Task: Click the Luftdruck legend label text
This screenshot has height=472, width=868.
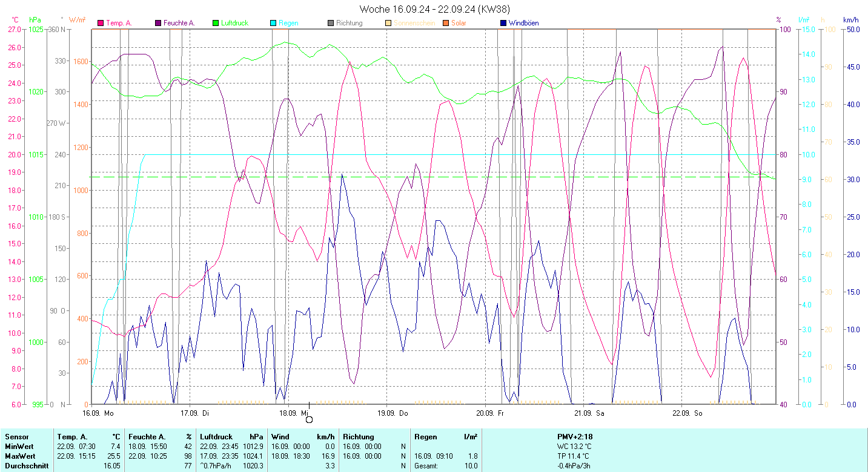Action: click(x=234, y=23)
